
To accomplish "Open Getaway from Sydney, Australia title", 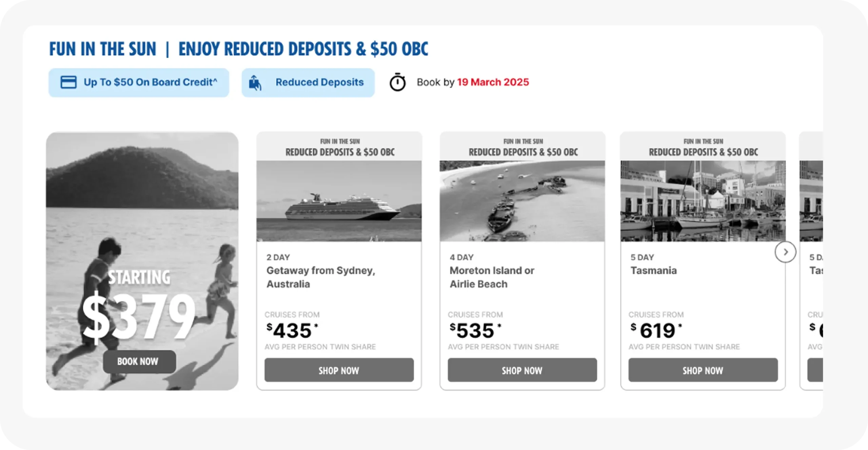I will 320,277.
